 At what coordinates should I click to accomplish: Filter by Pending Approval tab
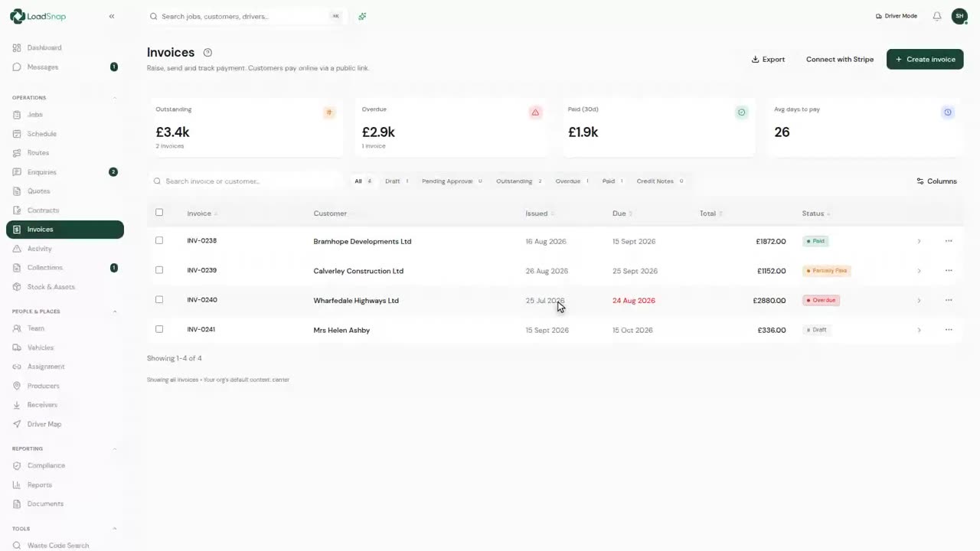(x=452, y=181)
